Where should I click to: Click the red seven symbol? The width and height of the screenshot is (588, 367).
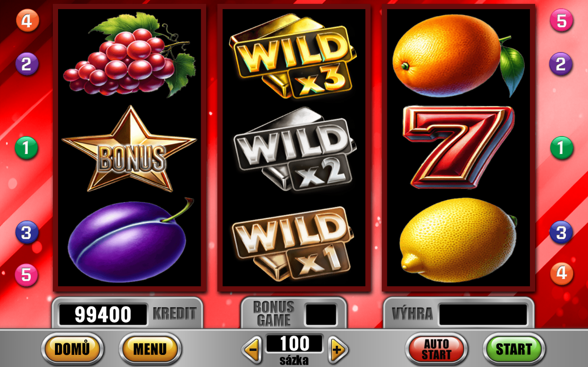point(458,146)
